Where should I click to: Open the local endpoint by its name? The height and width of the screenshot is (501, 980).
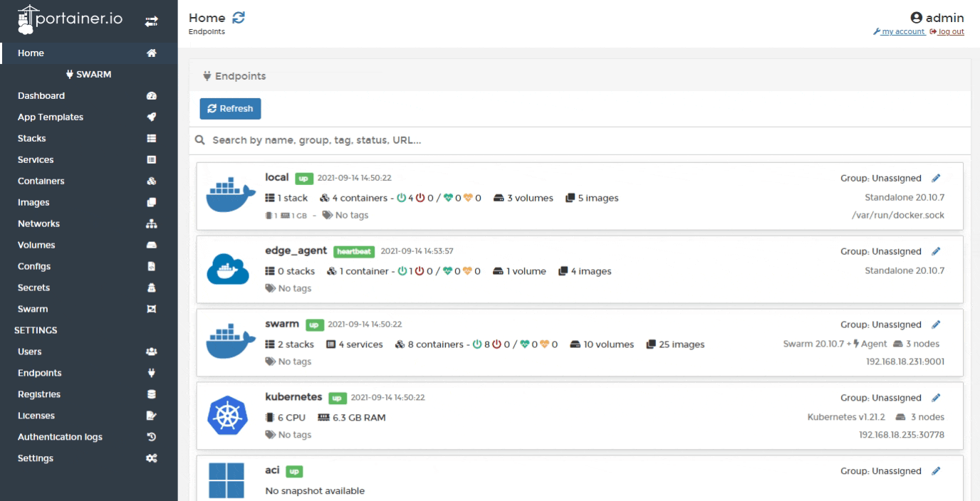[276, 177]
